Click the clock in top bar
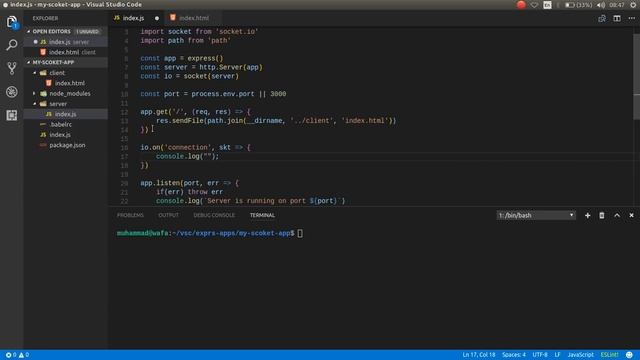 (617, 5)
